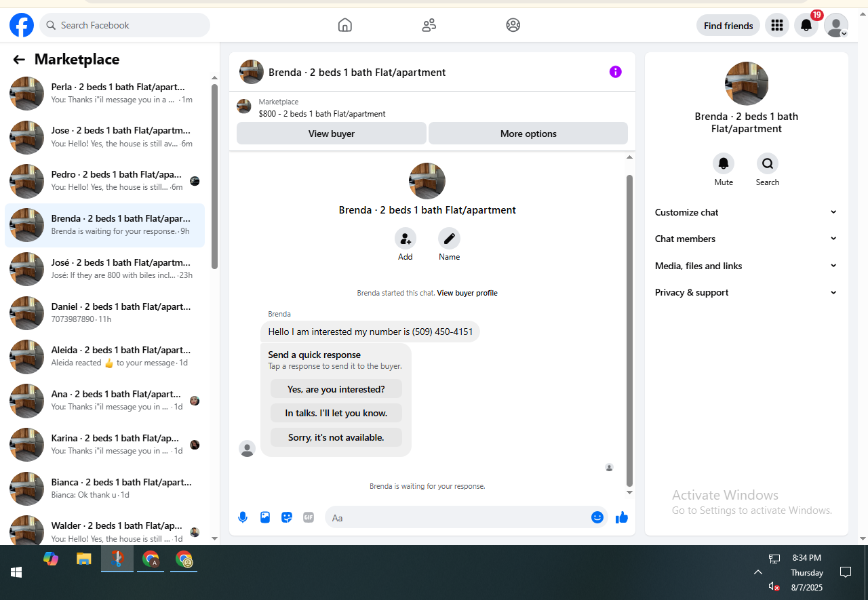Open the Daniel conversation
Viewport: 868px width, 600px height.
click(104, 313)
